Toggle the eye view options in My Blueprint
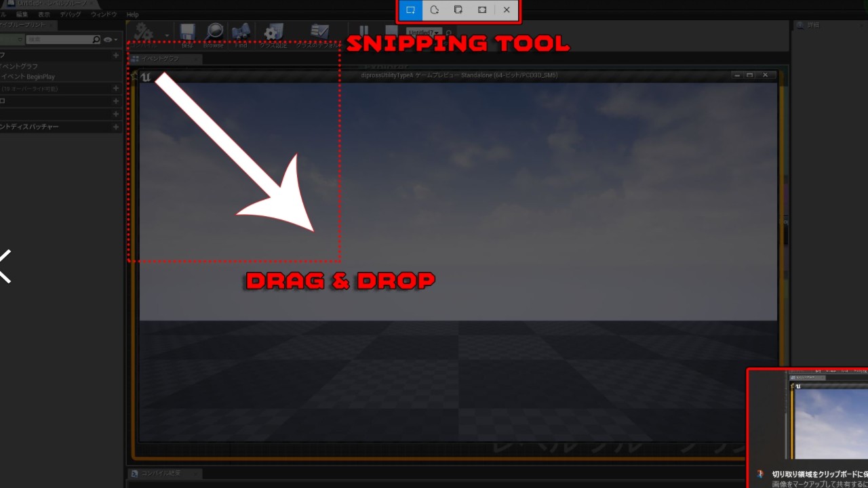The height and width of the screenshot is (488, 868). (109, 40)
